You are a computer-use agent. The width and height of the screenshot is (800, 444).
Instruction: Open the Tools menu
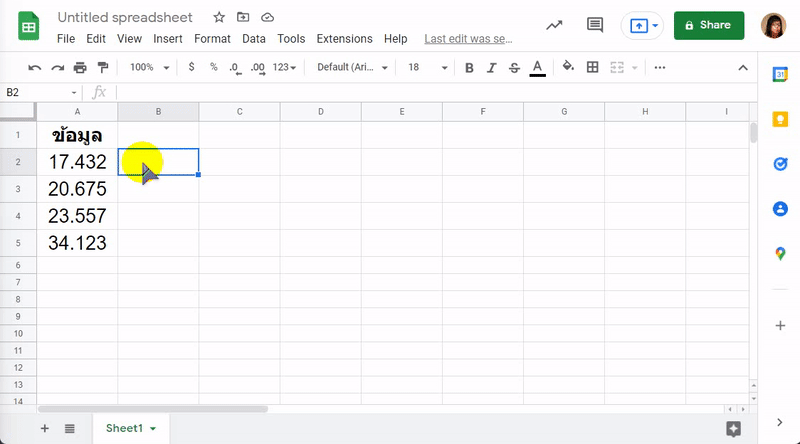[x=291, y=39]
